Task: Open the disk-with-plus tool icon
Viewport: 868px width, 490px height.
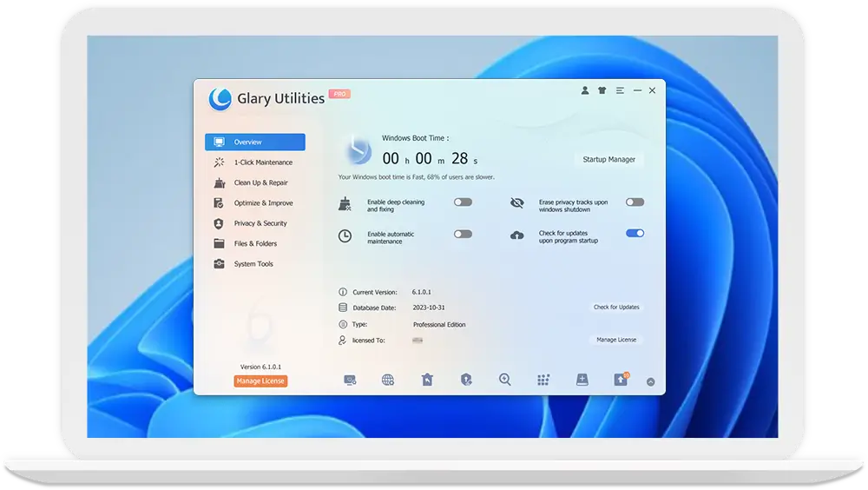Action: [x=582, y=380]
